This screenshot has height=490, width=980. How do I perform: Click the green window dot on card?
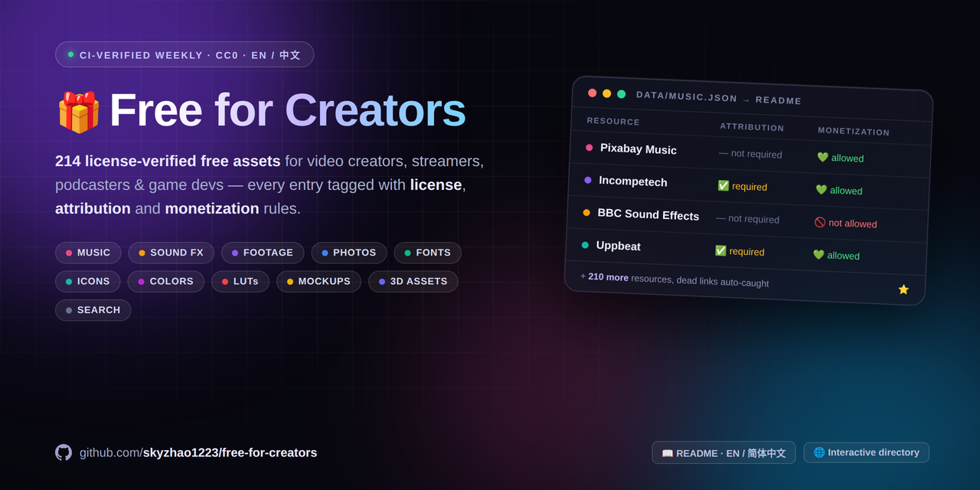pos(622,94)
